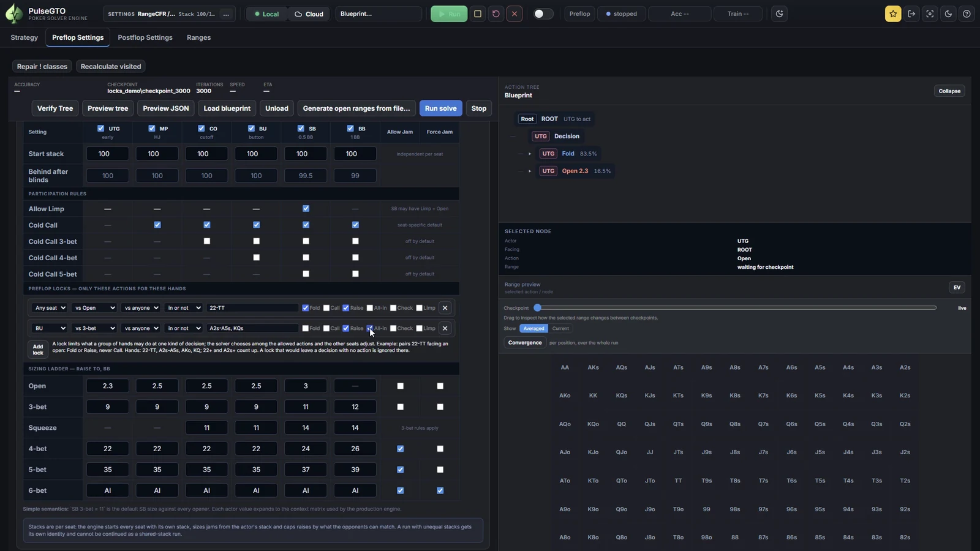The image size is (980, 551).
Task: Go to the Ranges tab
Action: (x=198, y=37)
